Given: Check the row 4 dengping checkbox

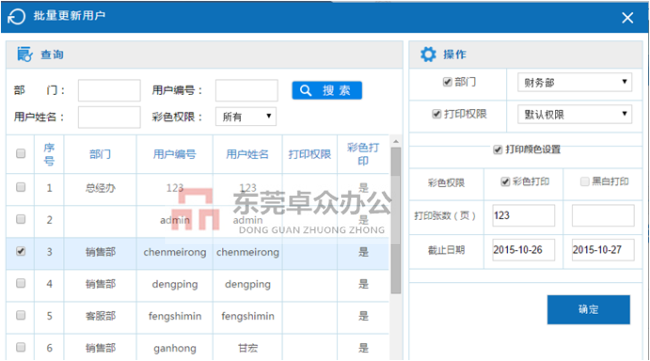Looking at the screenshot, I should click(x=20, y=283).
